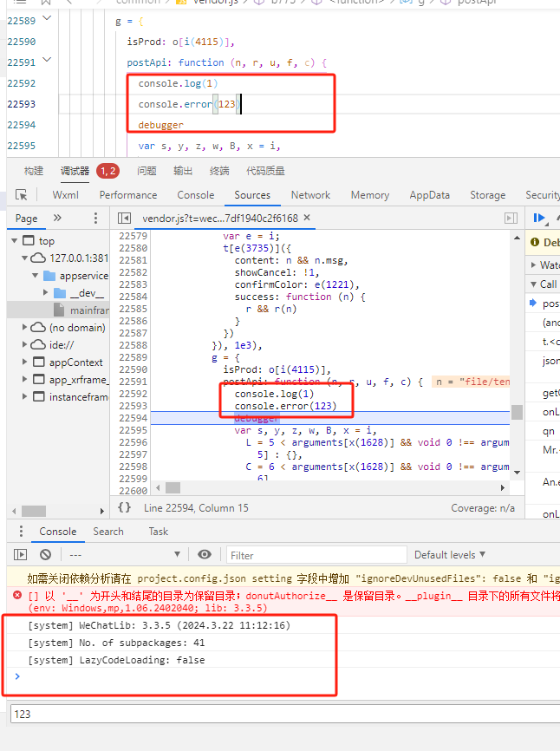Switch to the drawer Search tab
This screenshot has width=560, height=751.
108,531
